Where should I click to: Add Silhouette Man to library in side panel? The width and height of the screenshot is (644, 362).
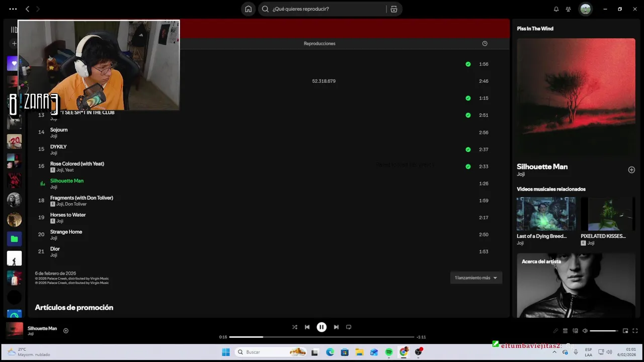point(631,170)
